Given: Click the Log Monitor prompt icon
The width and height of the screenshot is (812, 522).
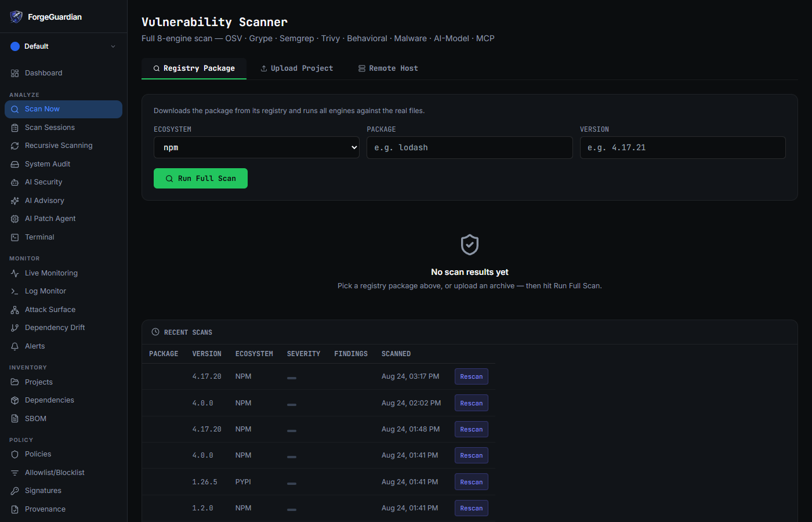Looking at the screenshot, I should click(x=15, y=291).
